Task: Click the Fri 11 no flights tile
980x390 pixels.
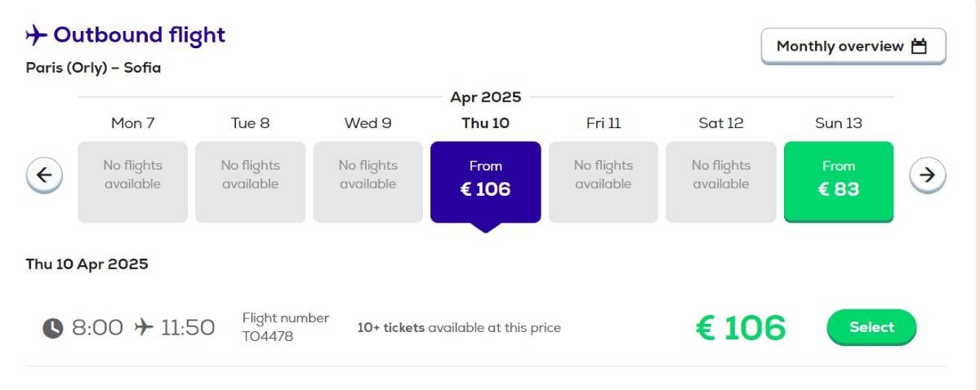Action: (x=604, y=182)
